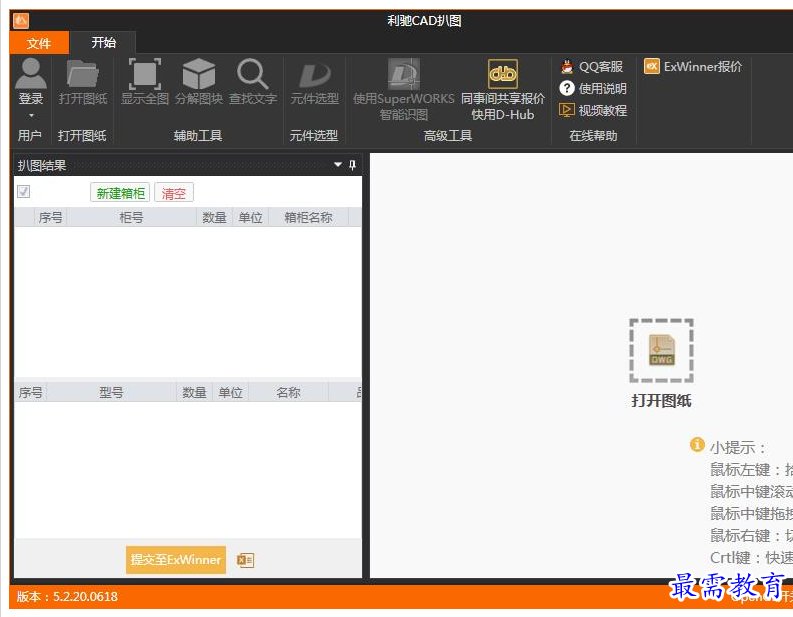Switch to the 开始 ribbon tab
The width and height of the screenshot is (793, 617).
(x=104, y=42)
